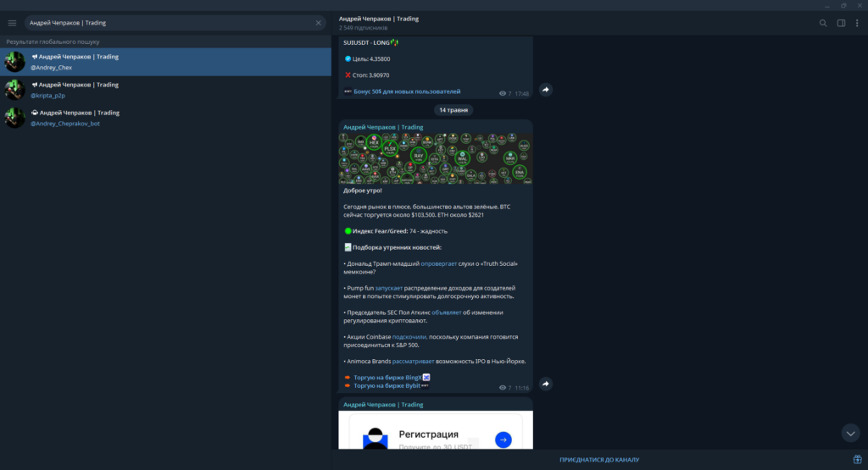Click the Доброе утро! greeting text
The height and width of the screenshot is (470, 868).
(363, 191)
